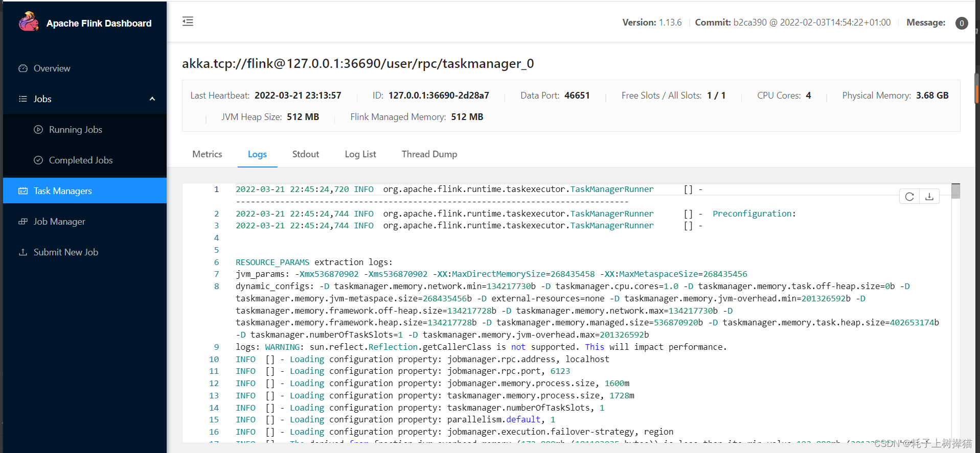Open the Thread Dump tab
980x453 pixels.
click(429, 154)
